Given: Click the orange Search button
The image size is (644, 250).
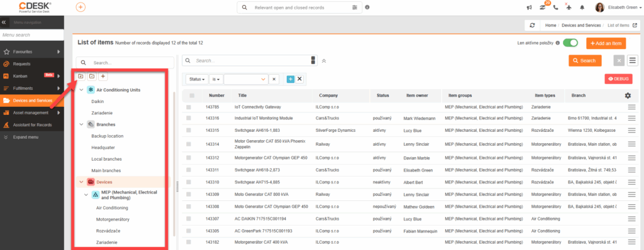Looking at the screenshot, I should coord(585,60).
